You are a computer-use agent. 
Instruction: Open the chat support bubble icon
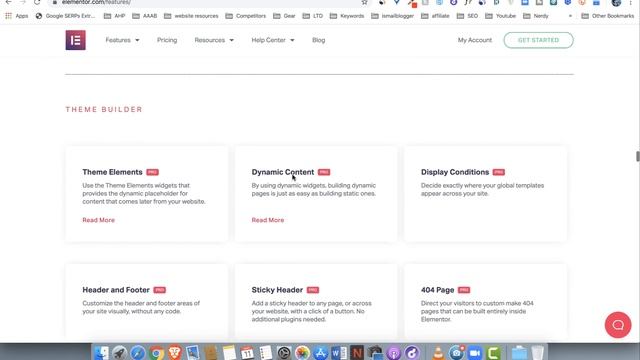pos(618,325)
